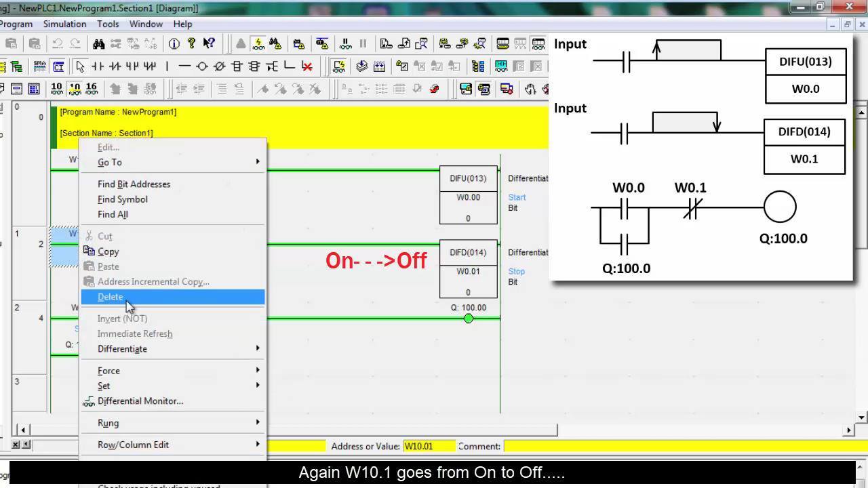Open Differential Monitor... from context menu
868x488 pixels.
(173, 401)
